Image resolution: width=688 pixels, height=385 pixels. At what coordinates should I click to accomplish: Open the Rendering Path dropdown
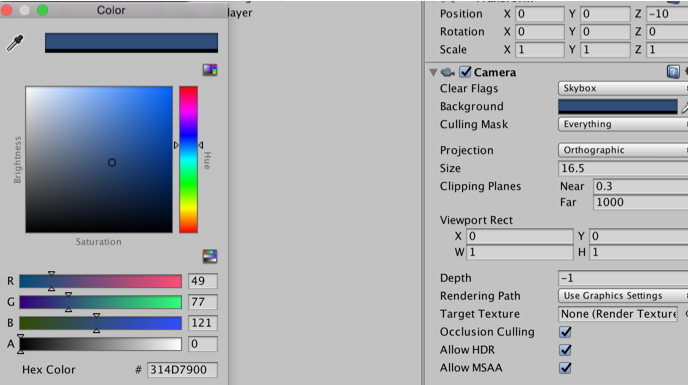coord(623,296)
